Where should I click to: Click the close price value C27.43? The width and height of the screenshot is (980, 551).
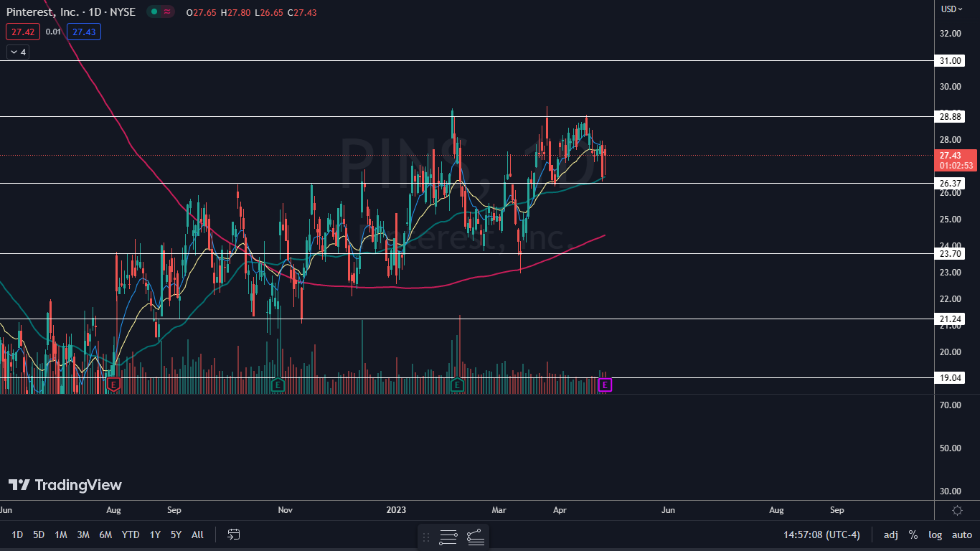point(302,13)
